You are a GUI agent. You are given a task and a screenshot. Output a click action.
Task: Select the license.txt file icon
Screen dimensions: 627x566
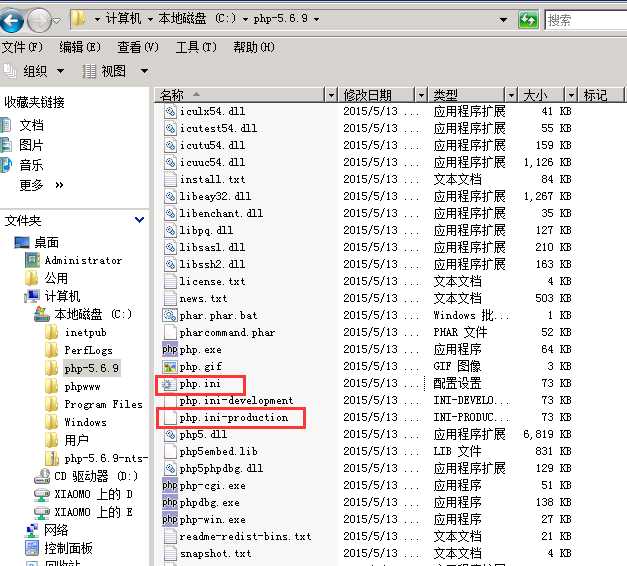click(x=170, y=282)
